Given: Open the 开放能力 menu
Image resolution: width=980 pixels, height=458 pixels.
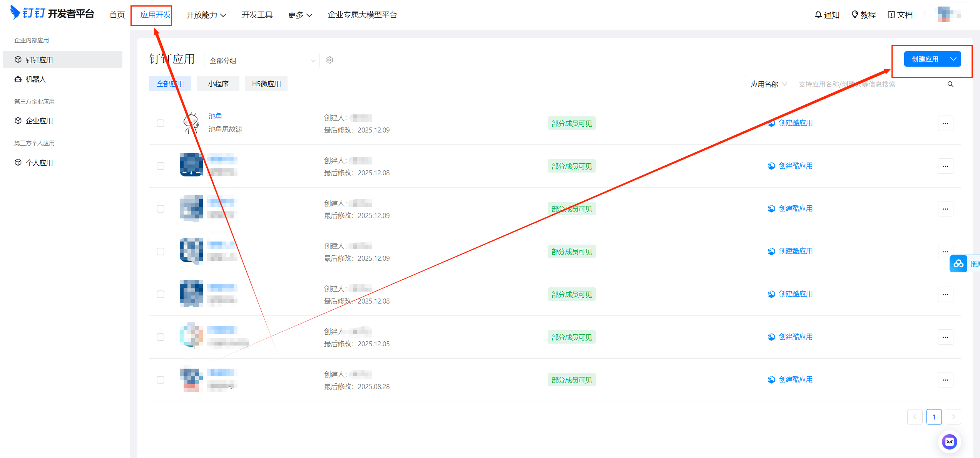Looking at the screenshot, I should pos(206,15).
